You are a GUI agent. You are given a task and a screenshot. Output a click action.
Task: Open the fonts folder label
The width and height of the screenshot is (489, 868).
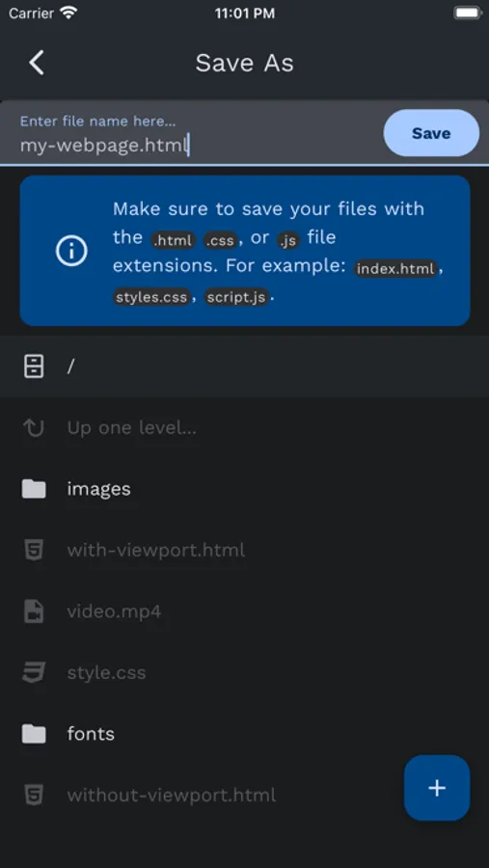click(91, 734)
